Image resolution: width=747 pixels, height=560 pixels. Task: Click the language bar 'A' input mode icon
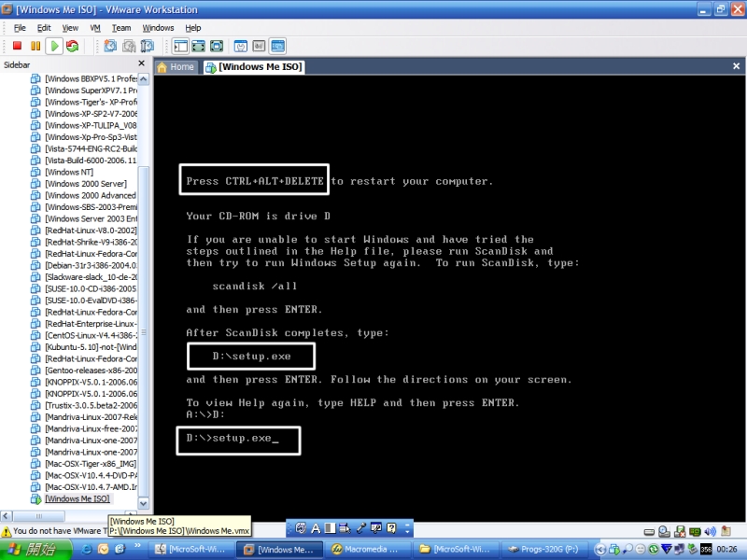click(316, 528)
